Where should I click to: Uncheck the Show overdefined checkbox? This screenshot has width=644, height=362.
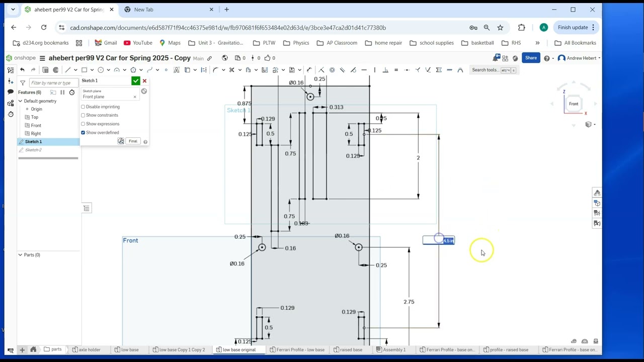(83, 133)
